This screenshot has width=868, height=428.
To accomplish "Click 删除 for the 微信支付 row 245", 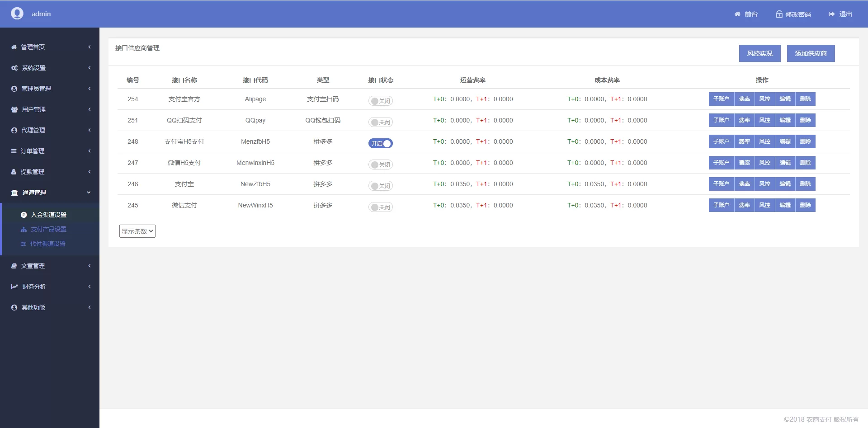I will click(805, 205).
